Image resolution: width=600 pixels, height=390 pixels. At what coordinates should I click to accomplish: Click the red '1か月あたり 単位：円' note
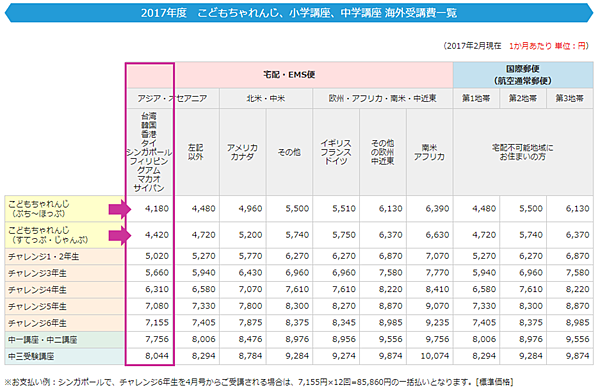click(547, 46)
